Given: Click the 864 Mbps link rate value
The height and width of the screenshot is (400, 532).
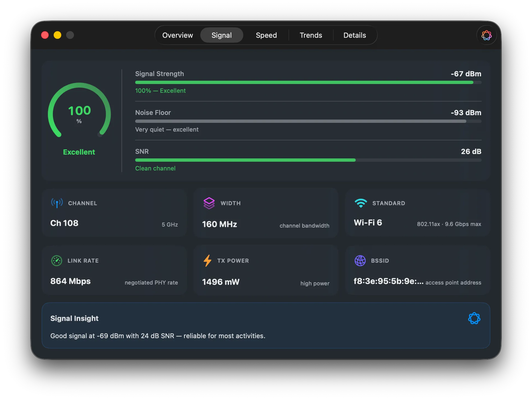Looking at the screenshot, I should coord(70,281).
